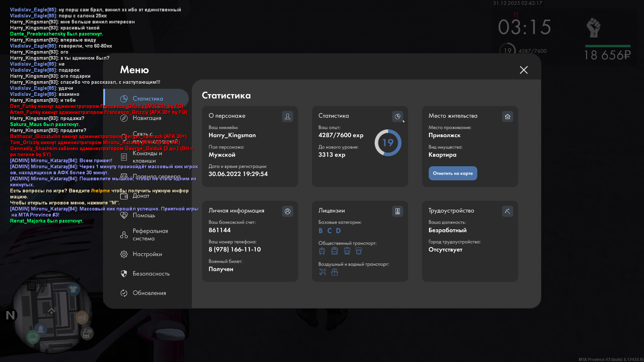644x362 pixels.
Task: Click the boat license icon
Action: 334,272
